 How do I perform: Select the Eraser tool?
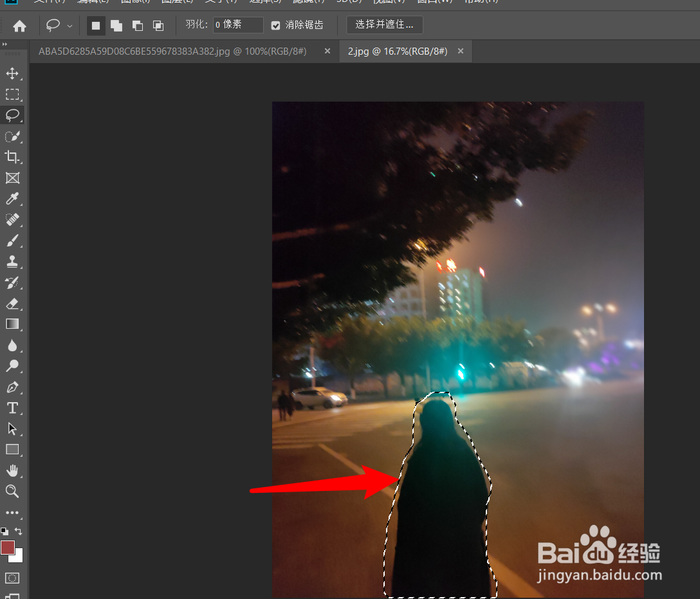tap(12, 304)
